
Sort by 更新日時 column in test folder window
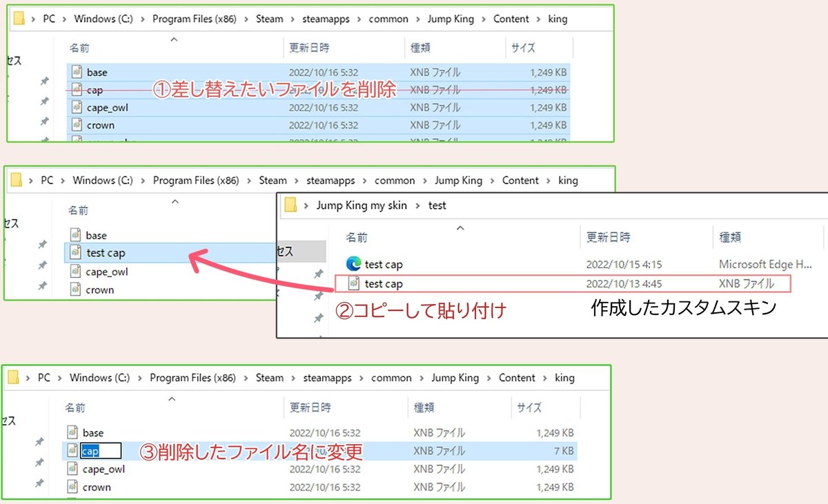[x=609, y=236]
